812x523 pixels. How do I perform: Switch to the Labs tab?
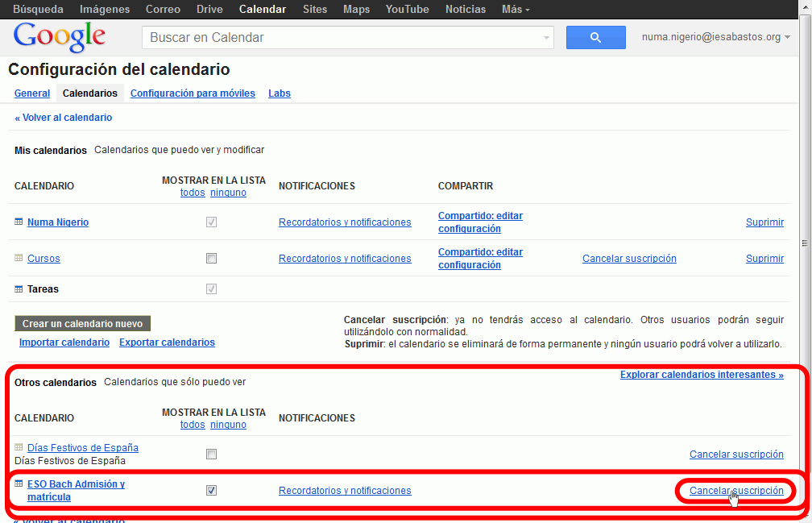(279, 93)
